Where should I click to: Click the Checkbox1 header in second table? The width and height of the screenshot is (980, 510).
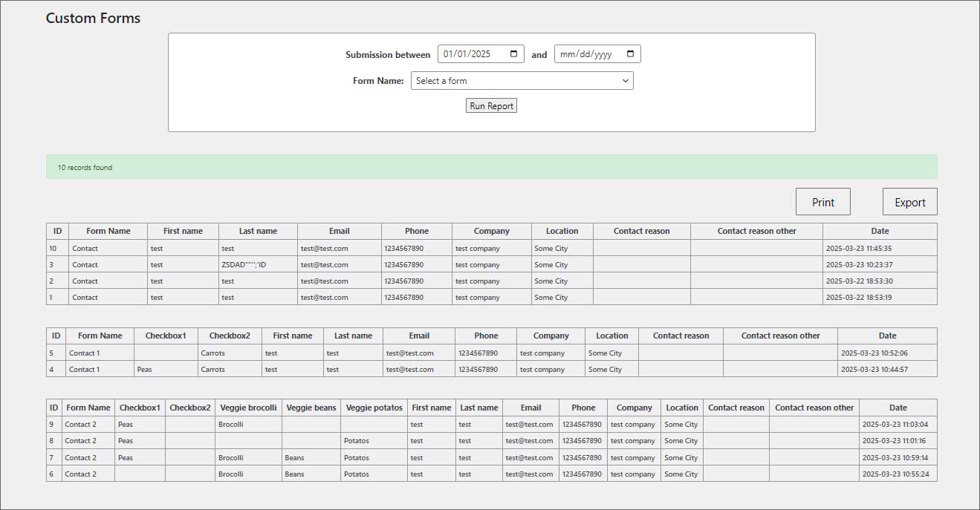[166, 336]
